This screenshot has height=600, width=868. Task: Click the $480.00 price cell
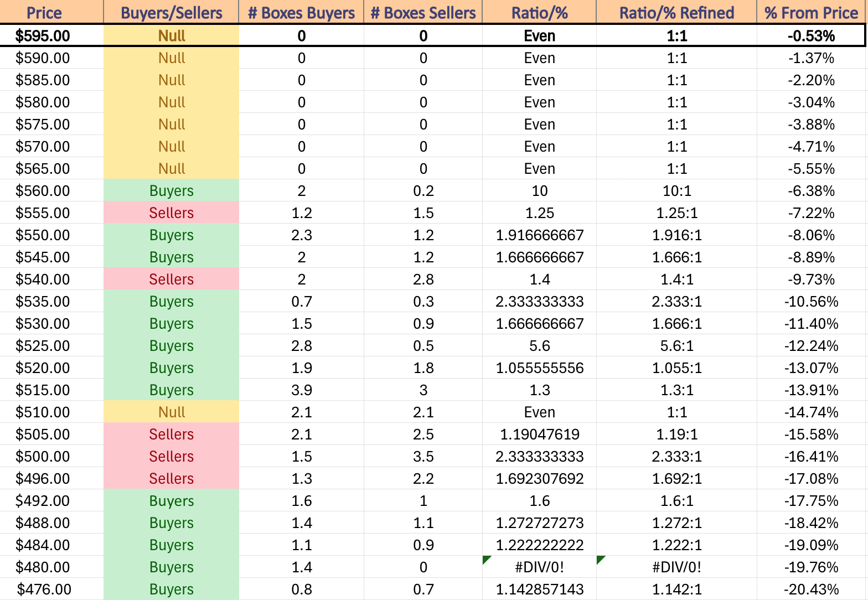51,567
